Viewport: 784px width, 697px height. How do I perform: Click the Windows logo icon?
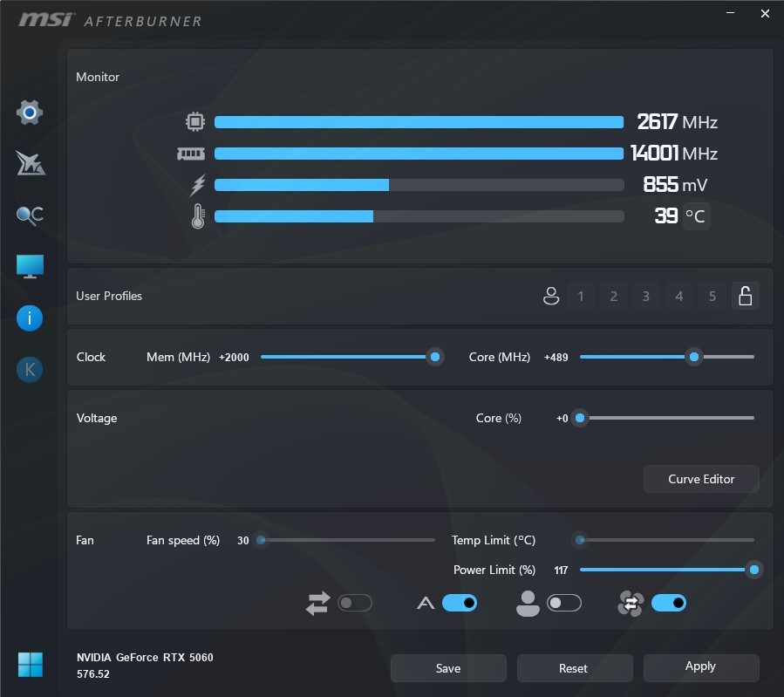click(30, 665)
